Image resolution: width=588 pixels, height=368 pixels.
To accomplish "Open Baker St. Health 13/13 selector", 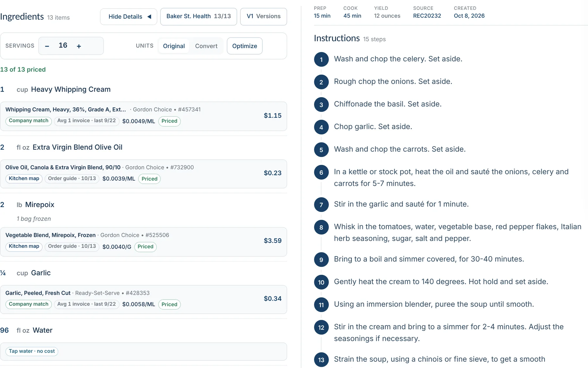I will [199, 17].
